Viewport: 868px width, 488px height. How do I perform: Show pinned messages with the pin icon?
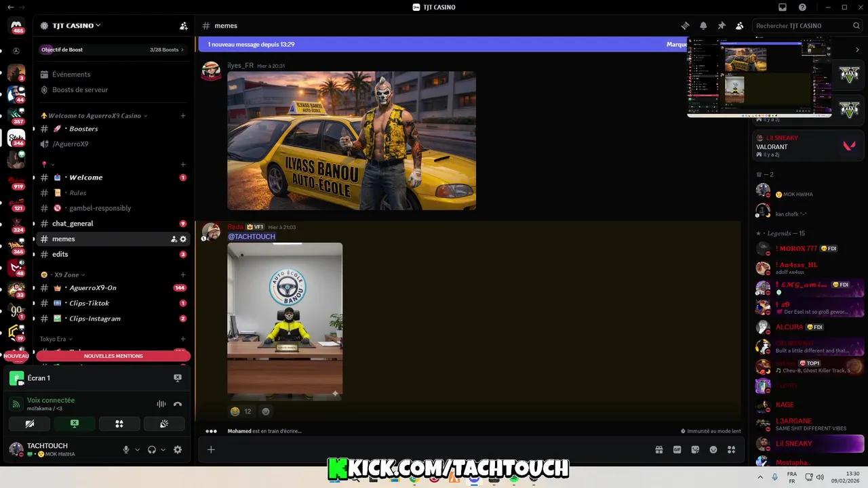coord(722,26)
